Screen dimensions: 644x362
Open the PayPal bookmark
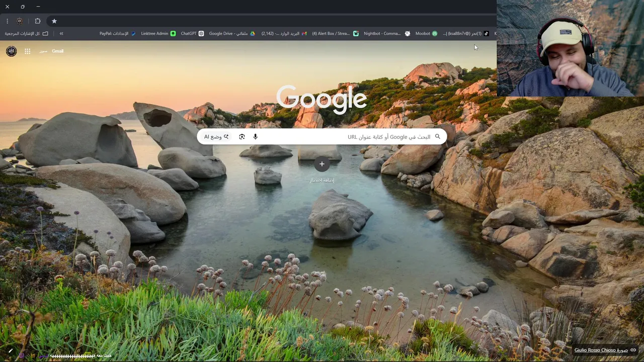tap(117, 34)
